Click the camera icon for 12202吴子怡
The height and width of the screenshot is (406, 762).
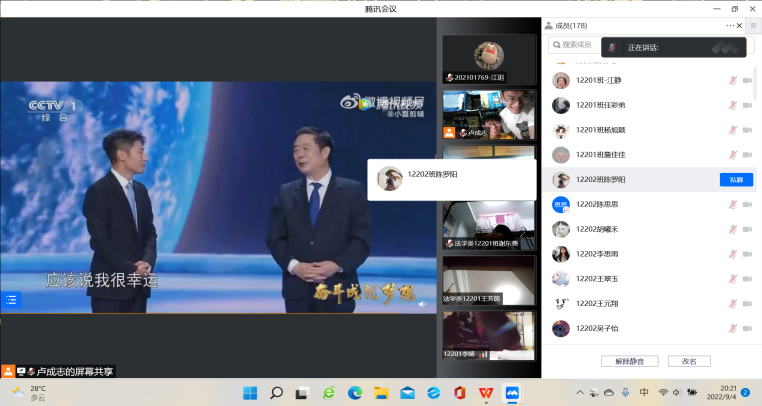747,328
